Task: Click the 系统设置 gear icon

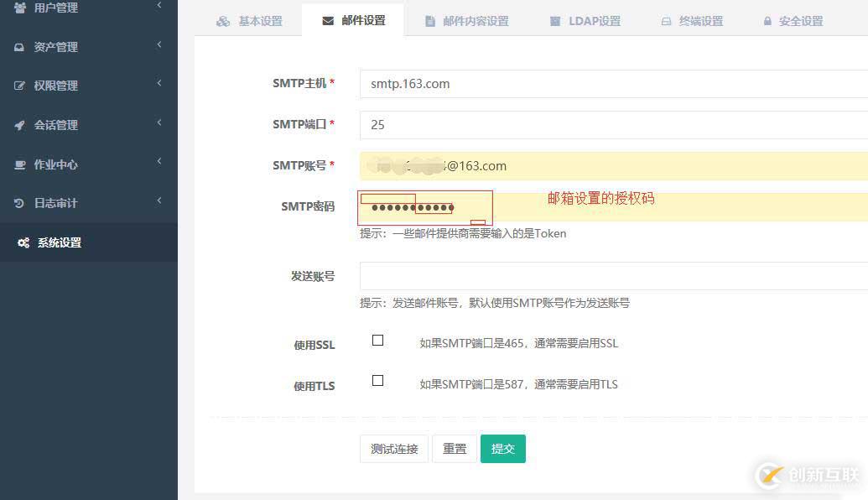Action: click(x=22, y=242)
